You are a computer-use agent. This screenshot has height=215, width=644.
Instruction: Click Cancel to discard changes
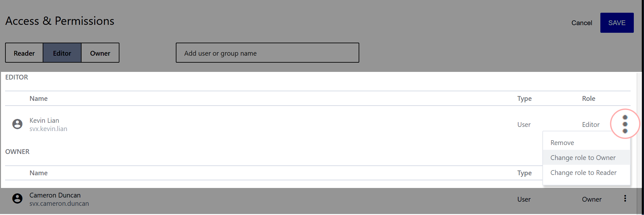(582, 23)
